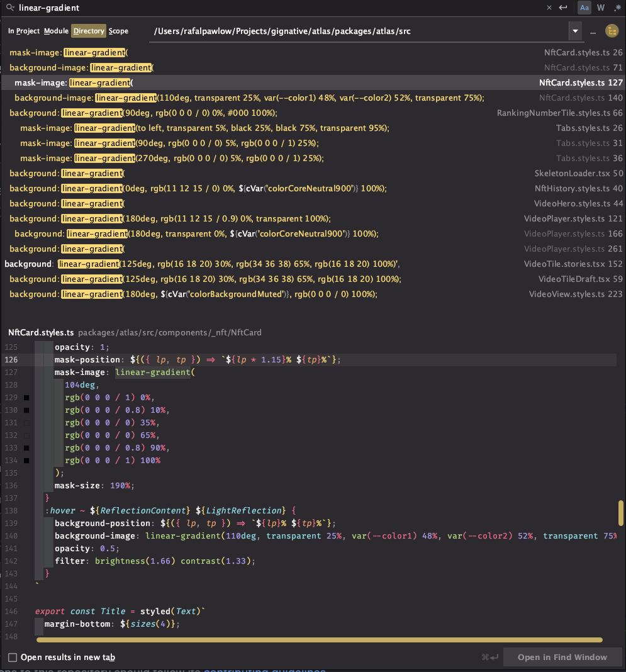626x672 pixels.
Task: Click color swatch in gutter at line 133
Action: (26, 448)
